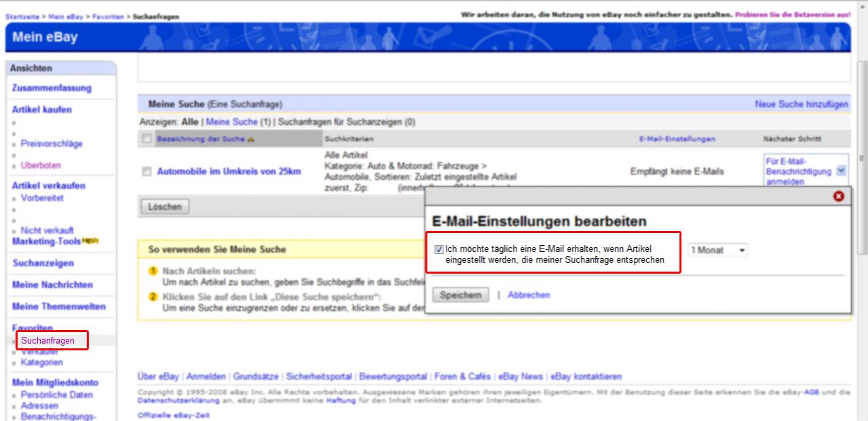Click Favoriten breadcrumb link

108,16
